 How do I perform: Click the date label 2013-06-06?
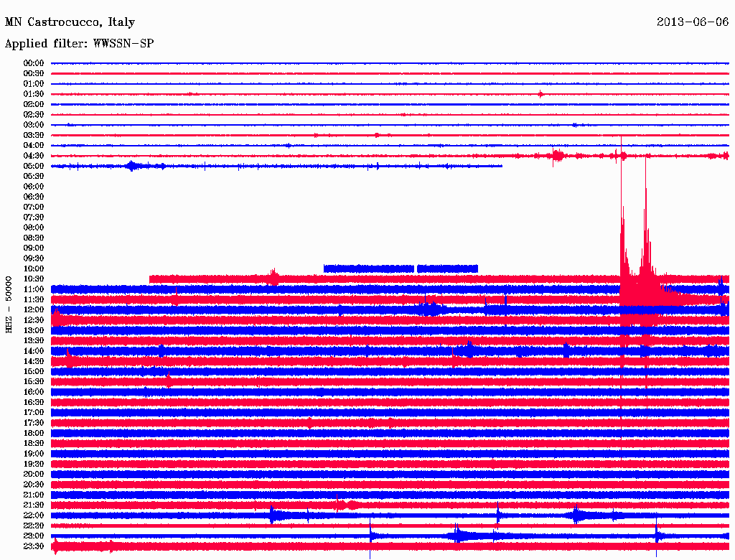point(693,22)
